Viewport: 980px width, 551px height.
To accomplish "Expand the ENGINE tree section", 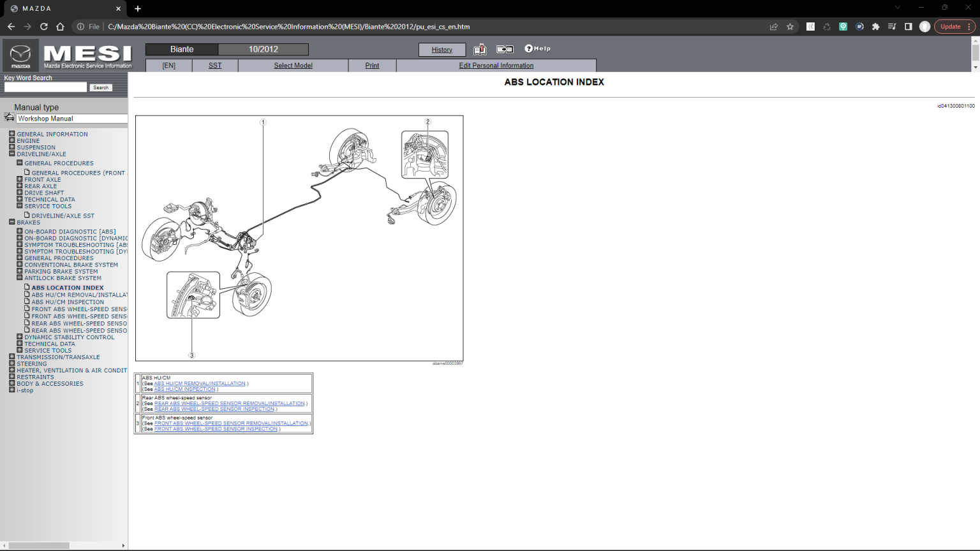I will point(12,140).
